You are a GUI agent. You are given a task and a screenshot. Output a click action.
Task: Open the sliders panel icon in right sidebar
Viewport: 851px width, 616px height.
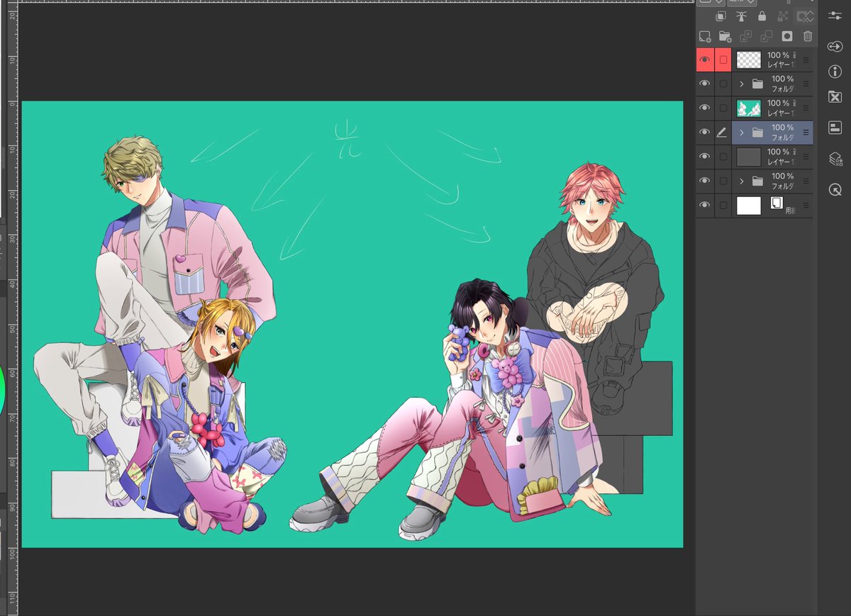pos(835,16)
